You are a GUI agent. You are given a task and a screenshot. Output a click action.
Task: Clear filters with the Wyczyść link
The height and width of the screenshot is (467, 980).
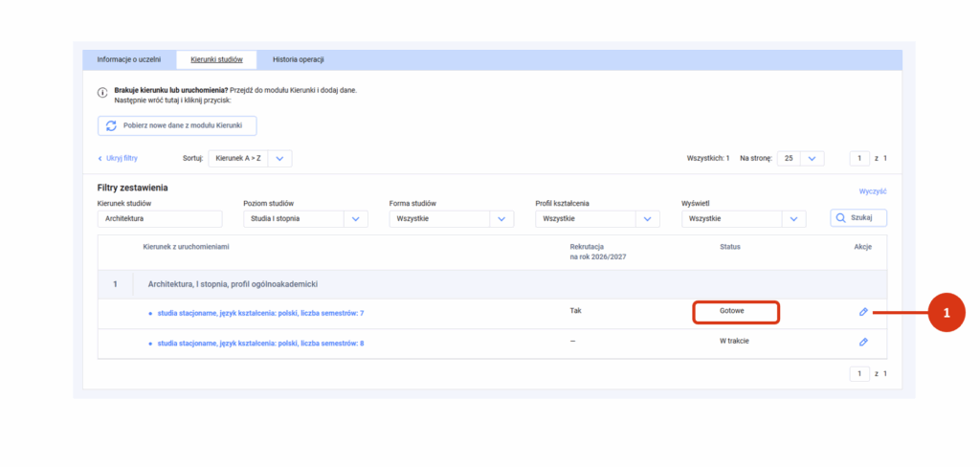872,191
